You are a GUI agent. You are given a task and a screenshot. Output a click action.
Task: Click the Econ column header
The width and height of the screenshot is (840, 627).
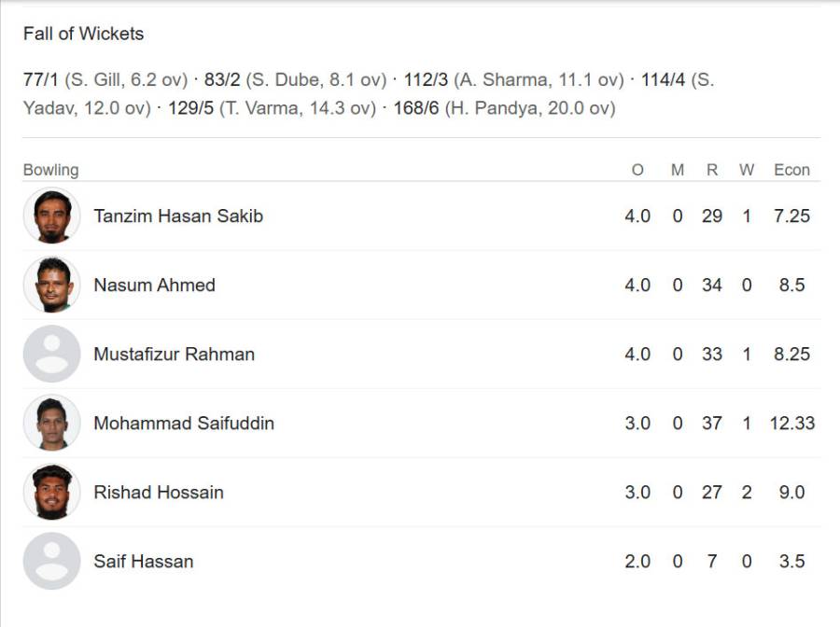791,170
